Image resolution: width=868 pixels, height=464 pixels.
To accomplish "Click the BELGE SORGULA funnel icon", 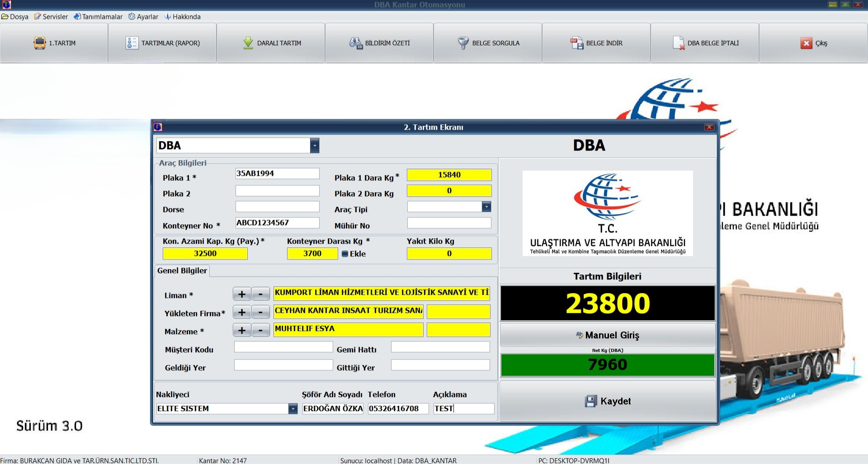I will (463, 43).
